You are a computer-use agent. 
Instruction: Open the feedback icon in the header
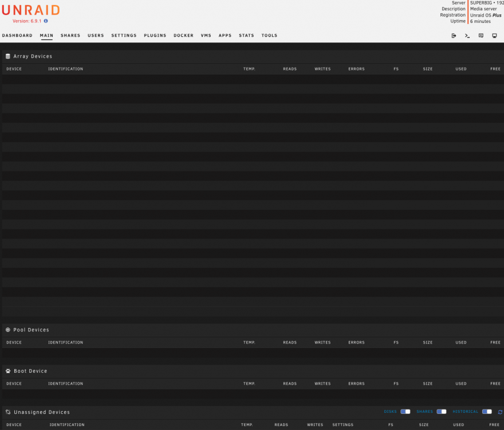point(481,36)
